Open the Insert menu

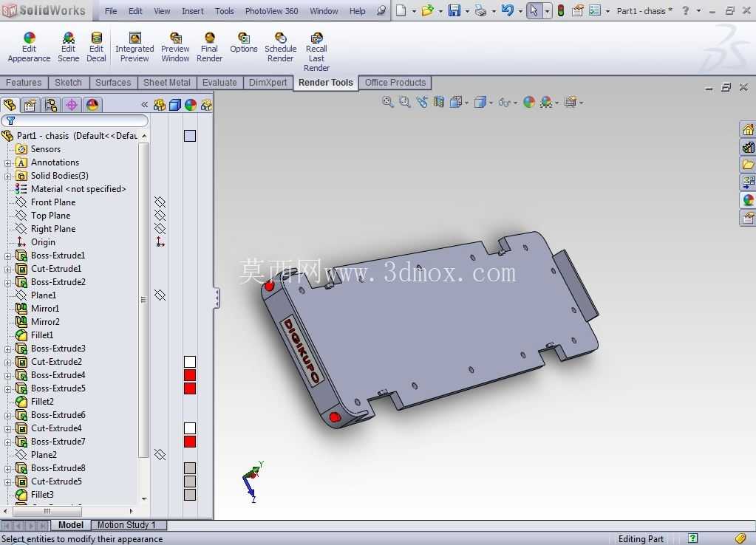192,10
